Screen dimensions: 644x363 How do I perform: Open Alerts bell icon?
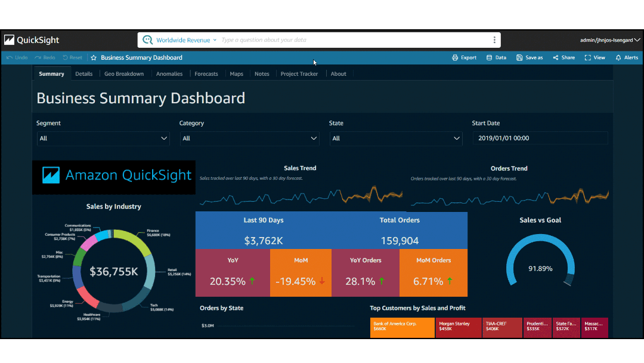point(627,58)
